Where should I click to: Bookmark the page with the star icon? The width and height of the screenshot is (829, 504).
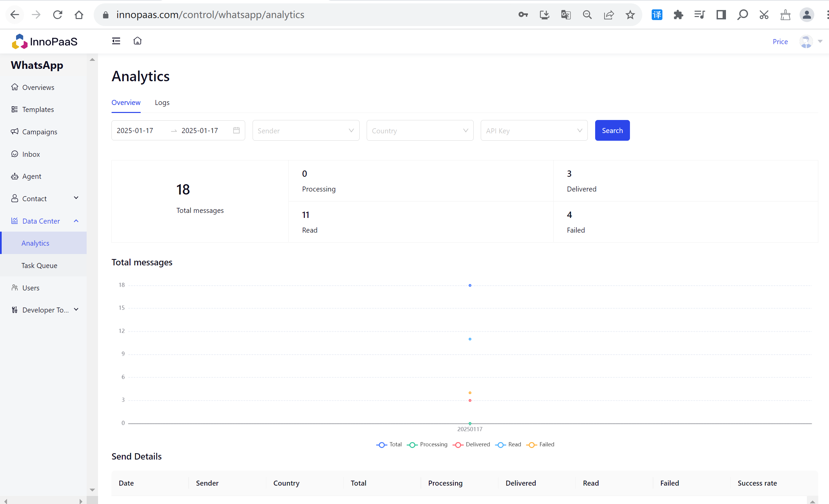pyautogui.click(x=630, y=15)
